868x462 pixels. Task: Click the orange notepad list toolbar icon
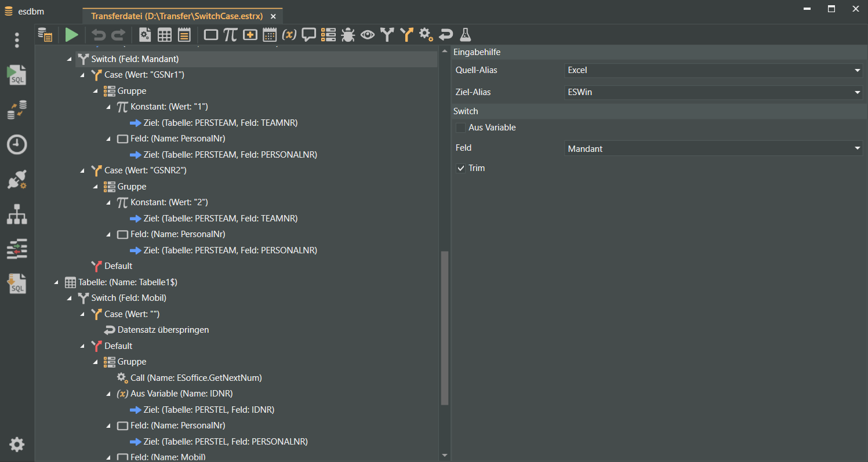pyautogui.click(x=184, y=35)
